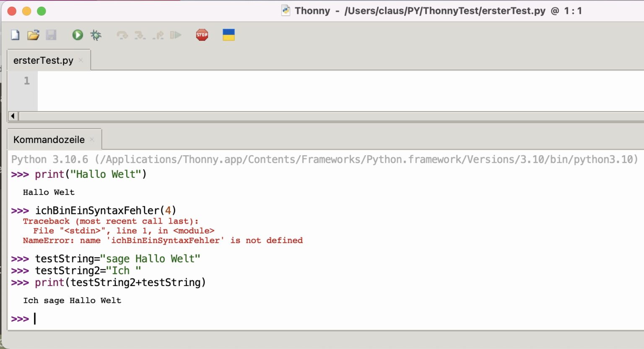Stop and restart the backend
The image size is (644, 349).
point(202,35)
